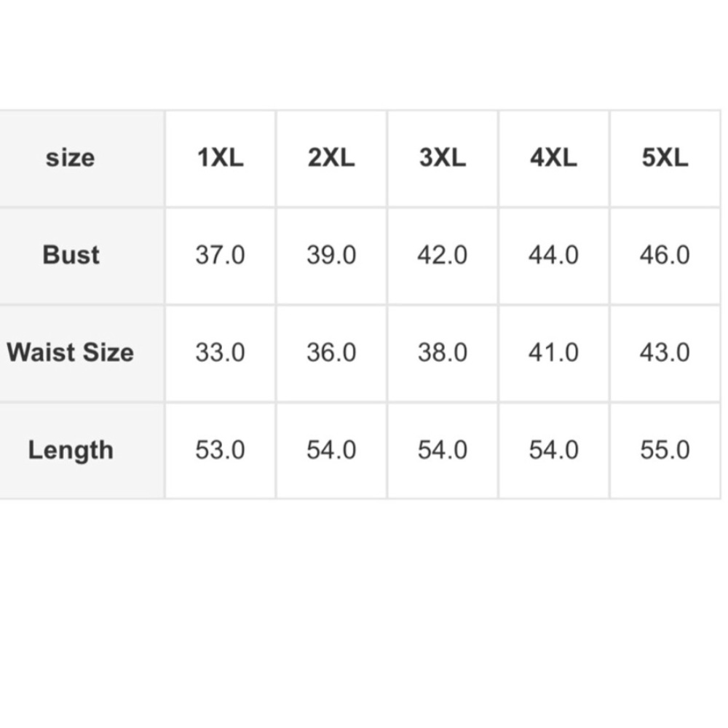
Task: Select the 2XL bust value 39.0
Action: click(331, 256)
